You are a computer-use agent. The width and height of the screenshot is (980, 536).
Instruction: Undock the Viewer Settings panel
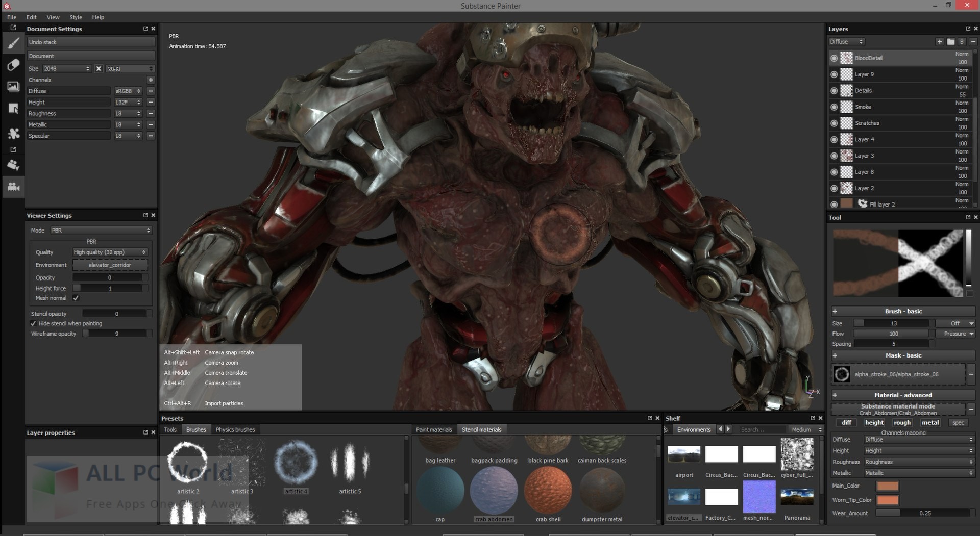point(145,216)
